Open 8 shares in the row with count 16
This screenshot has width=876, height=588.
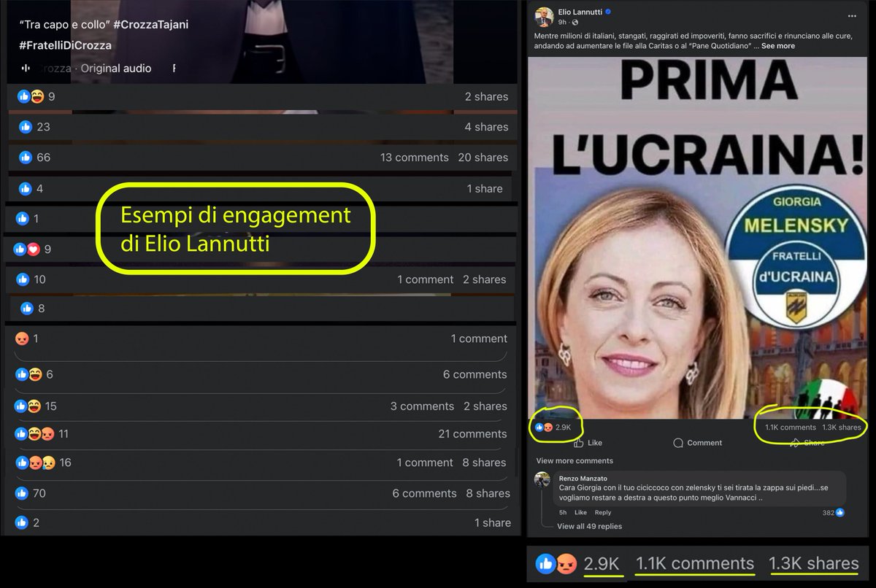485,463
